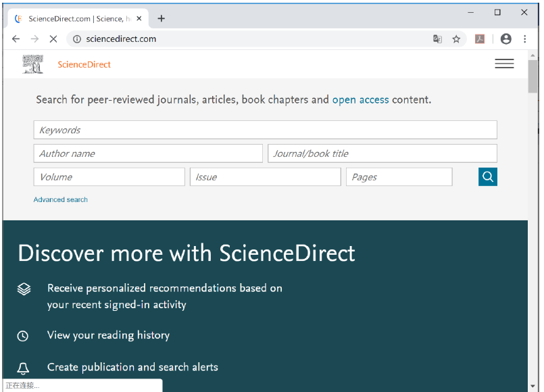Click the Receive personalized recommendations text

[x=165, y=296]
